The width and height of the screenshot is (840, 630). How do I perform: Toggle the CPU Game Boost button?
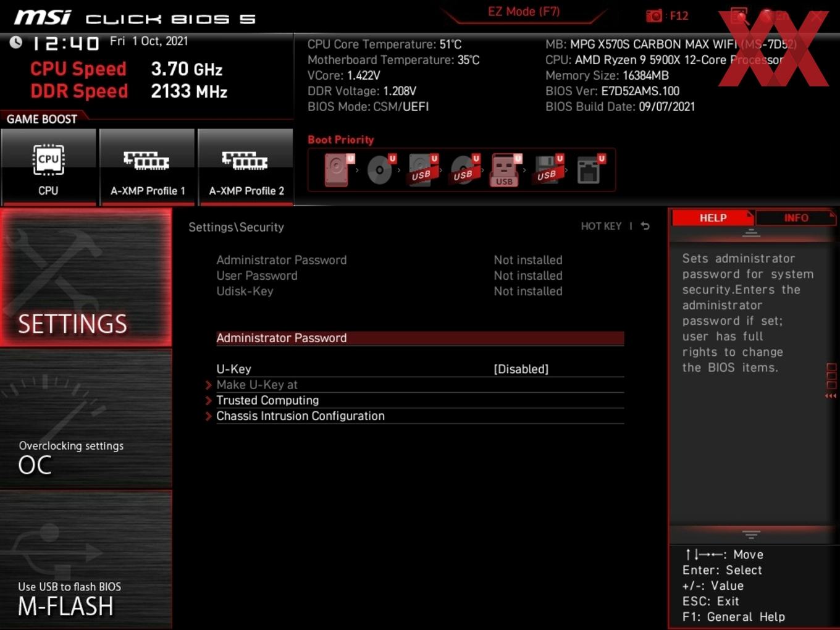(x=48, y=166)
